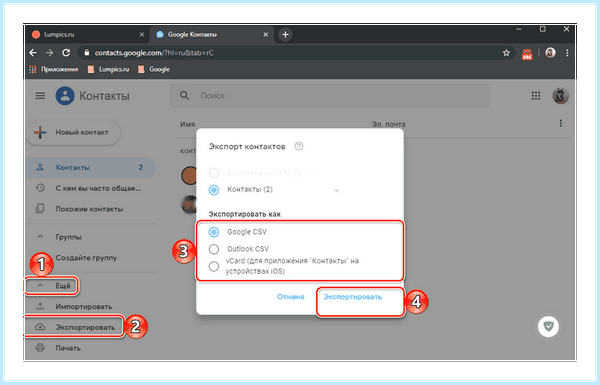Click the Эл. почта column header
Screen dimensions: 600x385
[388, 124]
